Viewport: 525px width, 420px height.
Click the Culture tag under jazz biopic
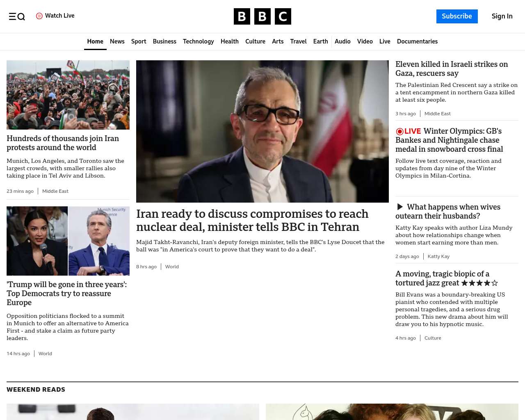433,338
